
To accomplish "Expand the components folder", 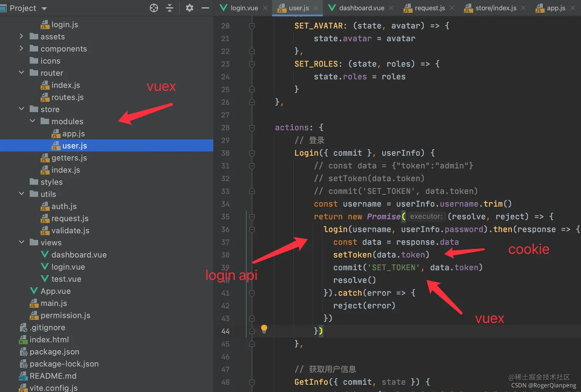I will tap(21, 48).
